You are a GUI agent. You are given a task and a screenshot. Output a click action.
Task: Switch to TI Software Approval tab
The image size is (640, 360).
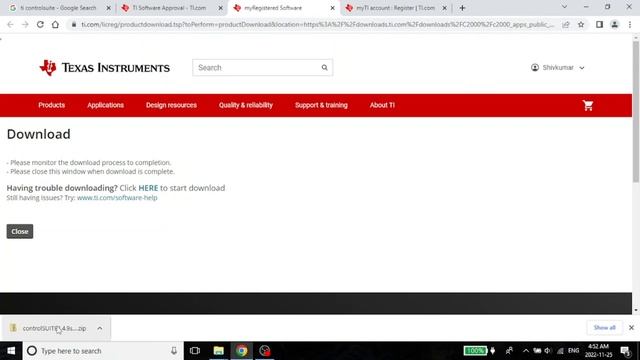[x=169, y=8]
